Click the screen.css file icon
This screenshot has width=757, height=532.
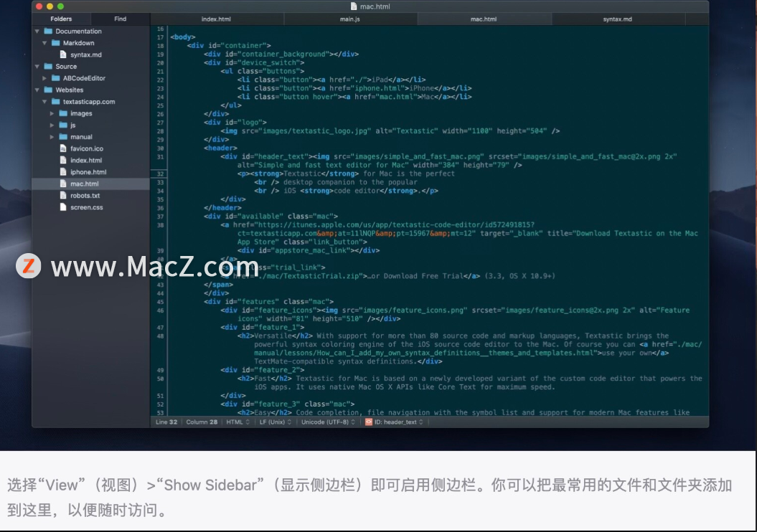point(62,207)
